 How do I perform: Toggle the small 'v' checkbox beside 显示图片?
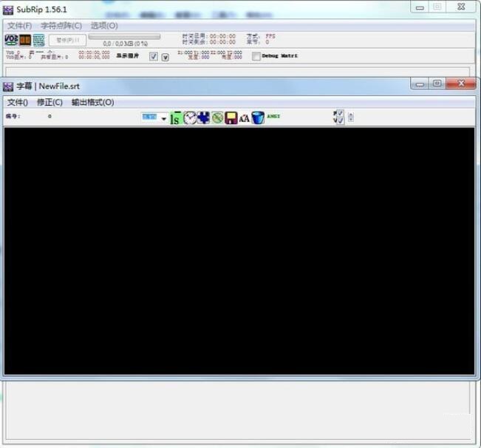(165, 58)
